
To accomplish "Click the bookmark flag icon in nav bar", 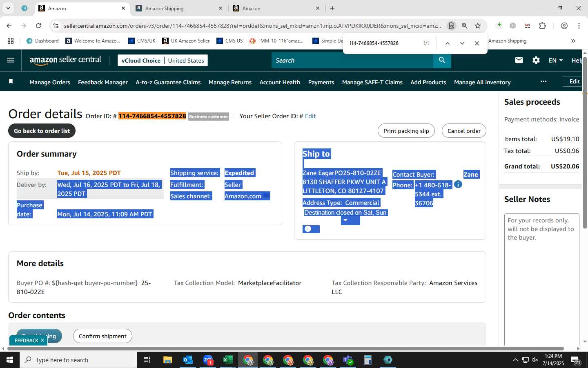I will click(x=11, y=82).
